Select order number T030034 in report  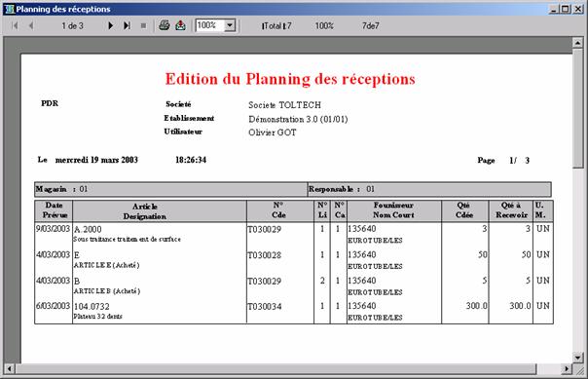tap(265, 307)
